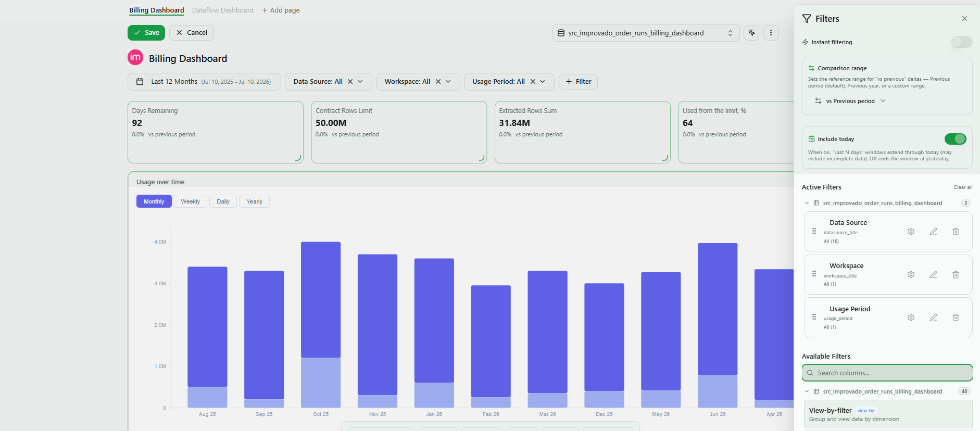
Task: Click the Oct 25 bar in the chart
Action: tap(321, 325)
